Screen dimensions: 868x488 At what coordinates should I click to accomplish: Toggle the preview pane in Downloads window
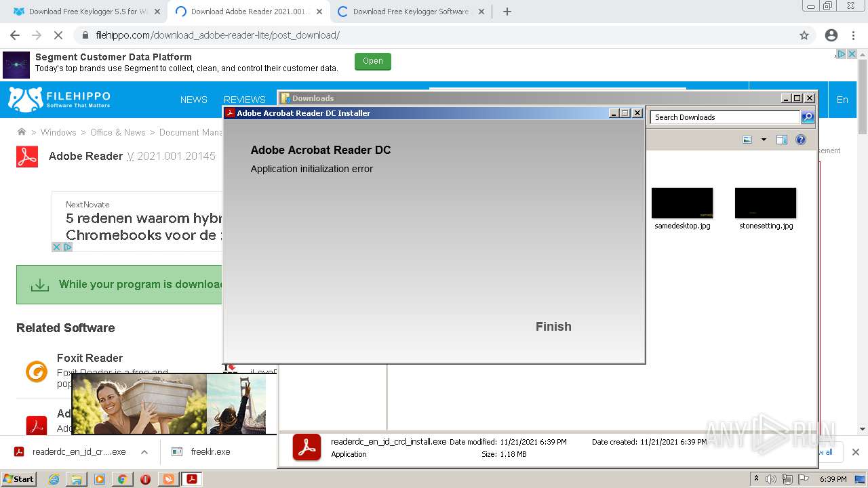point(782,140)
